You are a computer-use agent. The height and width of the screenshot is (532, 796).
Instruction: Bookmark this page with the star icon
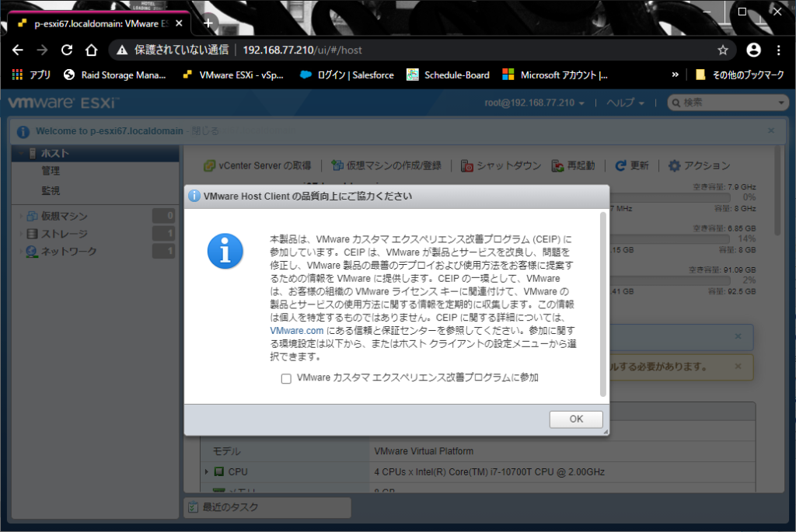point(723,50)
